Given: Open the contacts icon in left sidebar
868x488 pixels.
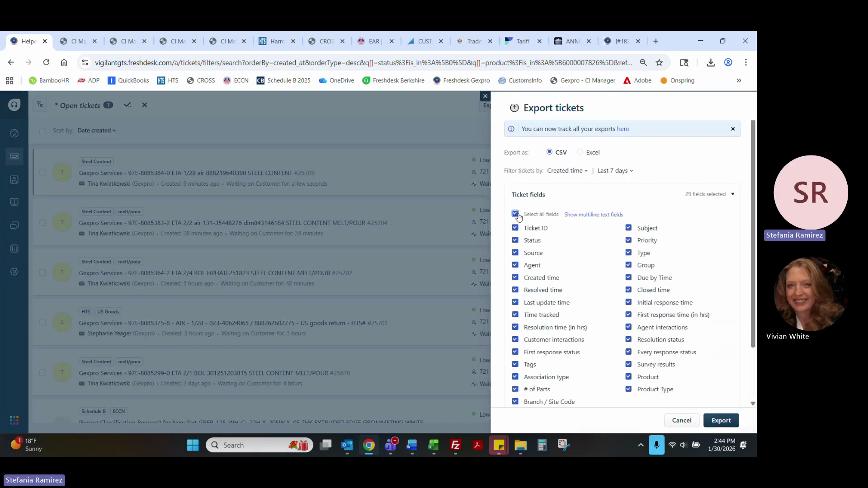Looking at the screenshot, I should tap(14, 179).
